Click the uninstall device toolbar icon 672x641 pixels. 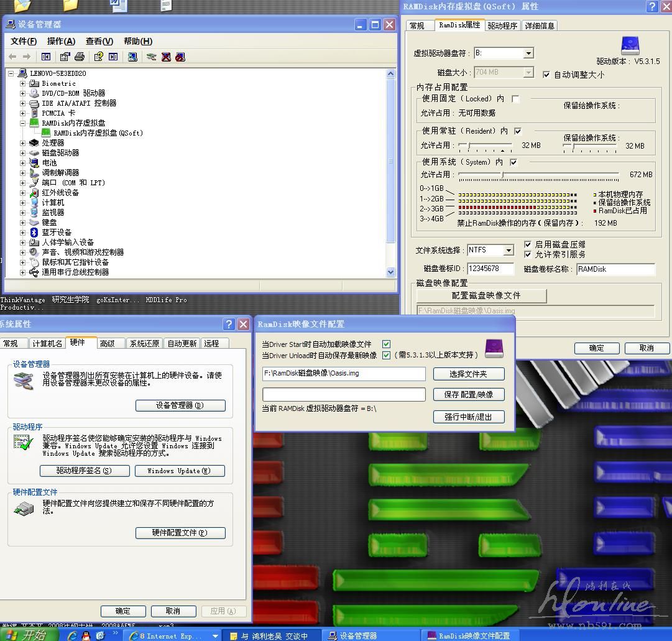pos(166,57)
